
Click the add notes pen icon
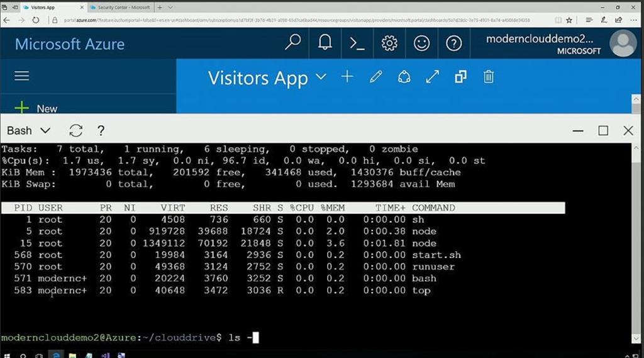(x=604, y=20)
